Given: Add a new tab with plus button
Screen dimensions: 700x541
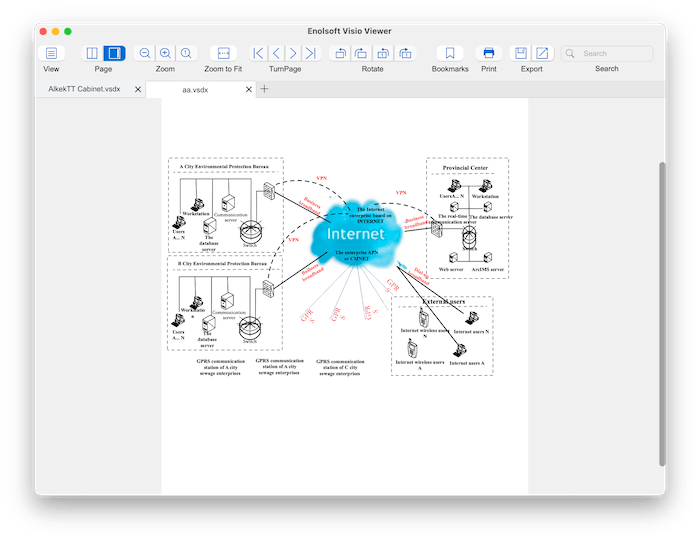Looking at the screenshot, I should pyautogui.click(x=265, y=89).
